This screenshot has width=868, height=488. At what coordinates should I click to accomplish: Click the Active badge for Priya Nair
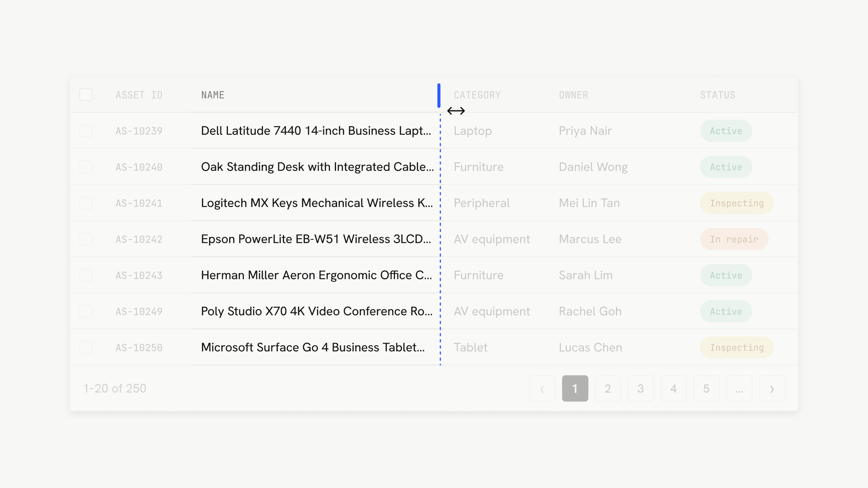[726, 131]
